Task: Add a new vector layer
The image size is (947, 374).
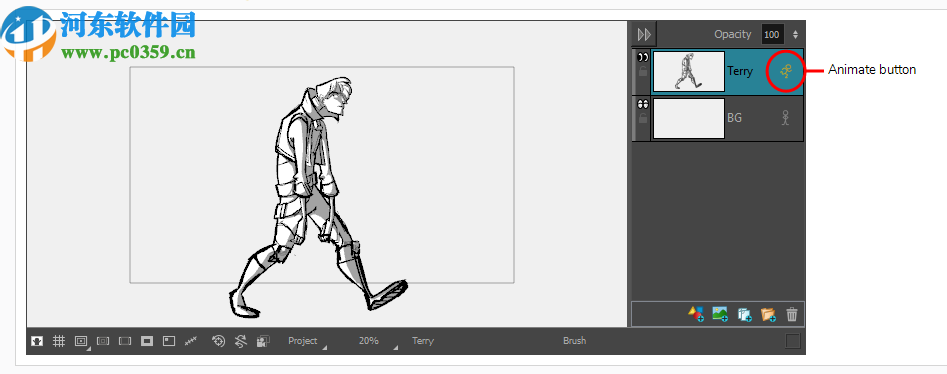Action: [696, 314]
